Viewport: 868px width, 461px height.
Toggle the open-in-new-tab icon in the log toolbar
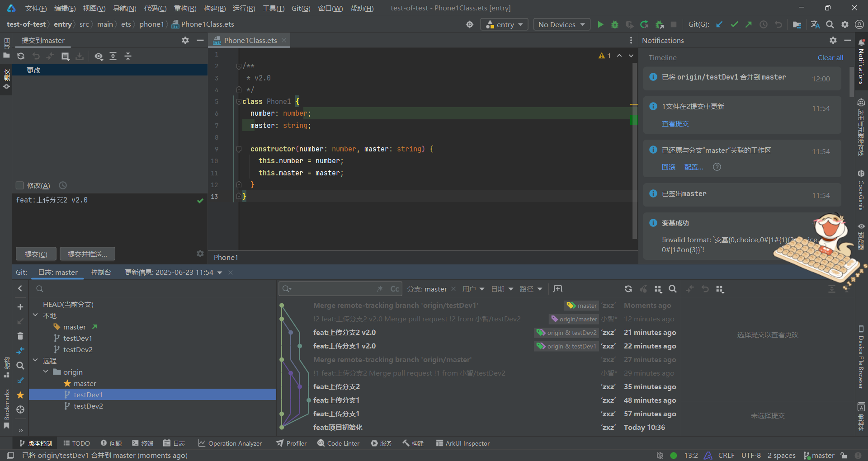point(558,289)
